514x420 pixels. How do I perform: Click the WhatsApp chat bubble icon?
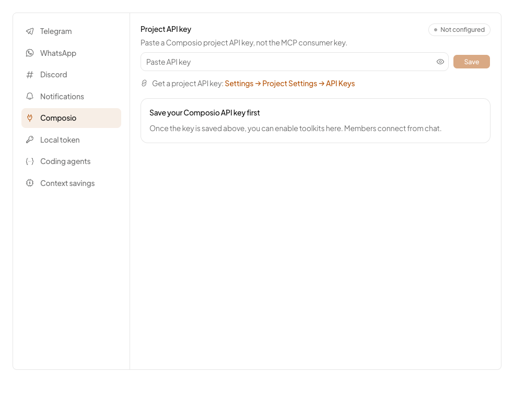click(30, 53)
